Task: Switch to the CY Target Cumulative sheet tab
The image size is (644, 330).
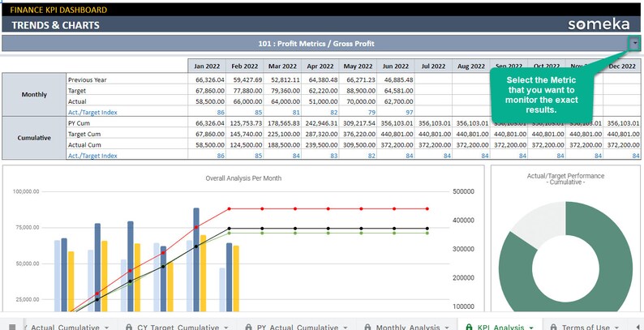Action: 178,327
